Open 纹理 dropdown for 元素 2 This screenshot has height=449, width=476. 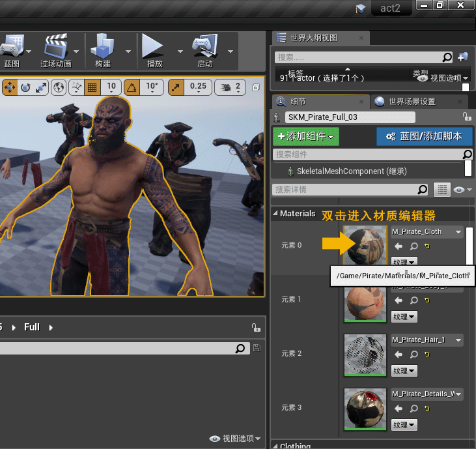[404, 371]
